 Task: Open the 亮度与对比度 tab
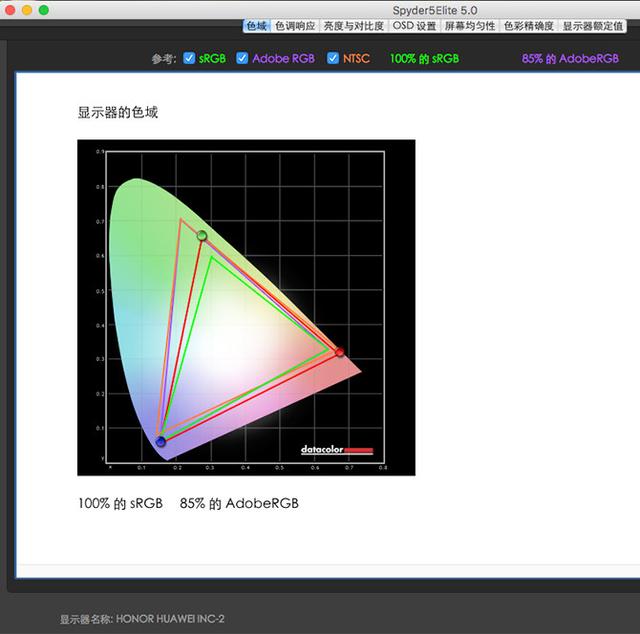[354, 26]
